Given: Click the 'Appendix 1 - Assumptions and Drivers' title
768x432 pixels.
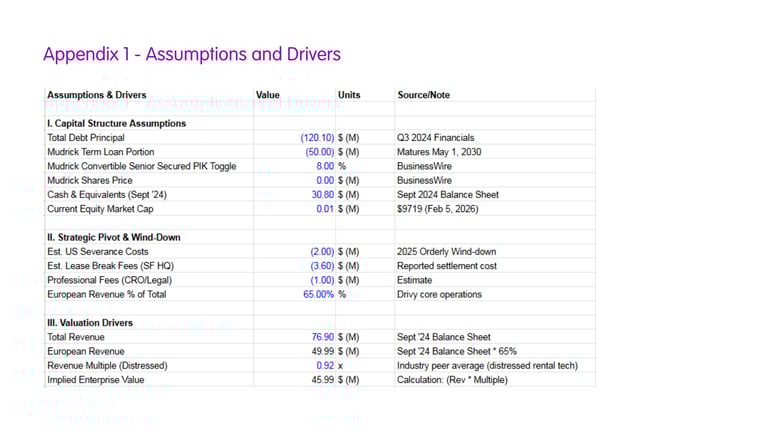Looking at the screenshot, I should 192,54.
